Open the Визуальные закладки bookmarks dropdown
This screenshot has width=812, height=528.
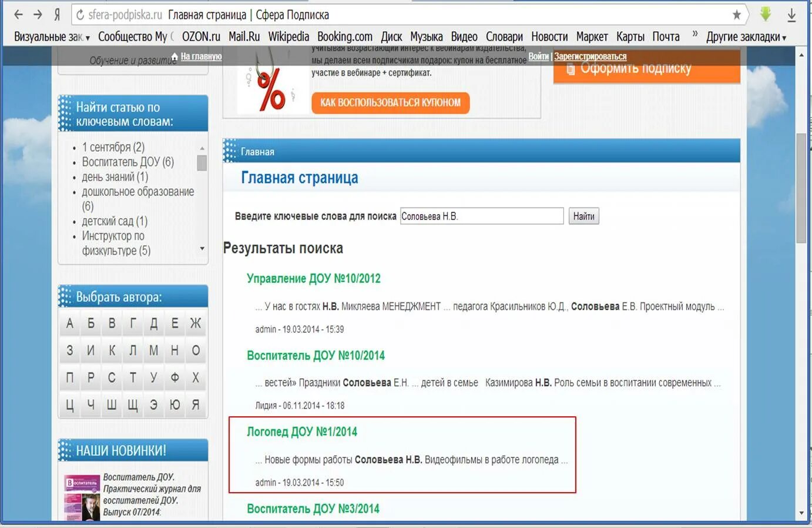(52, 36)
